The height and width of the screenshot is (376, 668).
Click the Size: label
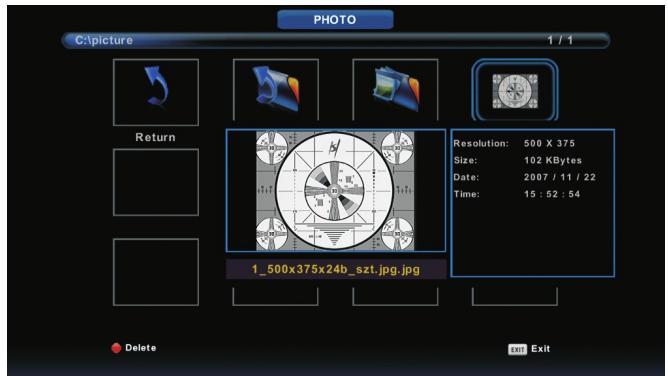465,161
